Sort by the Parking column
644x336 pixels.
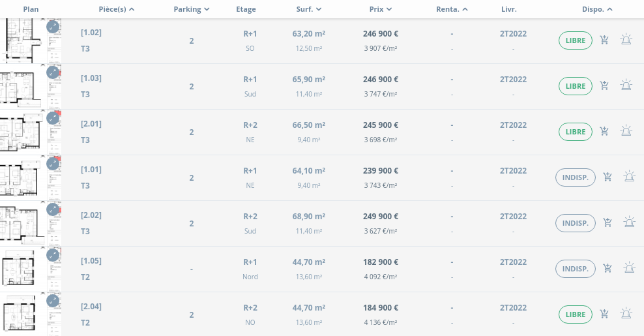click(192, 9)
